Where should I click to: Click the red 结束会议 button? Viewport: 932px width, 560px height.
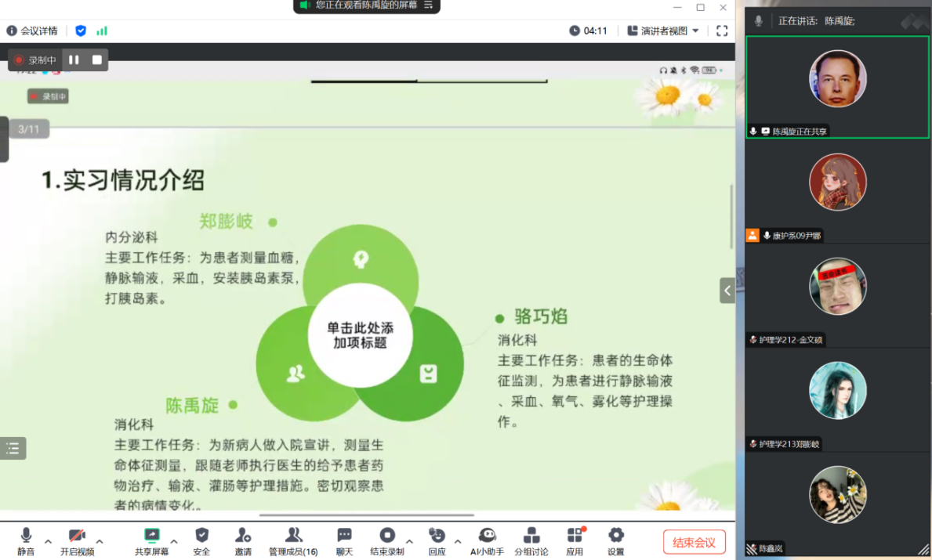pos(694,542)
